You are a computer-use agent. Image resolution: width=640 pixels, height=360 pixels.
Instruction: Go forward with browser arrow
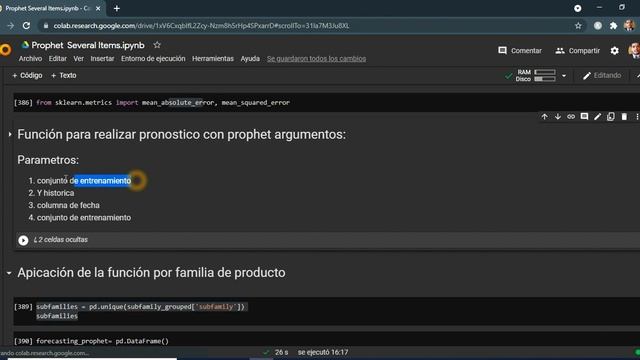[x=11, y=26]
